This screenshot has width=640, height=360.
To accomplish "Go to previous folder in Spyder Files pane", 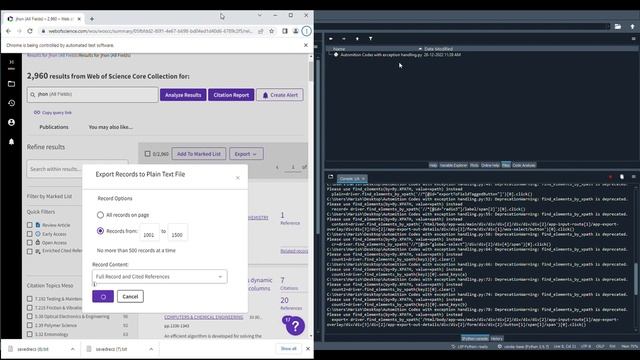I will (x=331, y=38).
